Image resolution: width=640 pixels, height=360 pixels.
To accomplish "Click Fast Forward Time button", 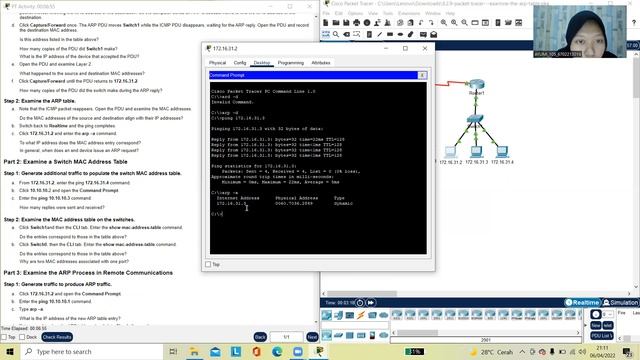I will coord(370,303).
